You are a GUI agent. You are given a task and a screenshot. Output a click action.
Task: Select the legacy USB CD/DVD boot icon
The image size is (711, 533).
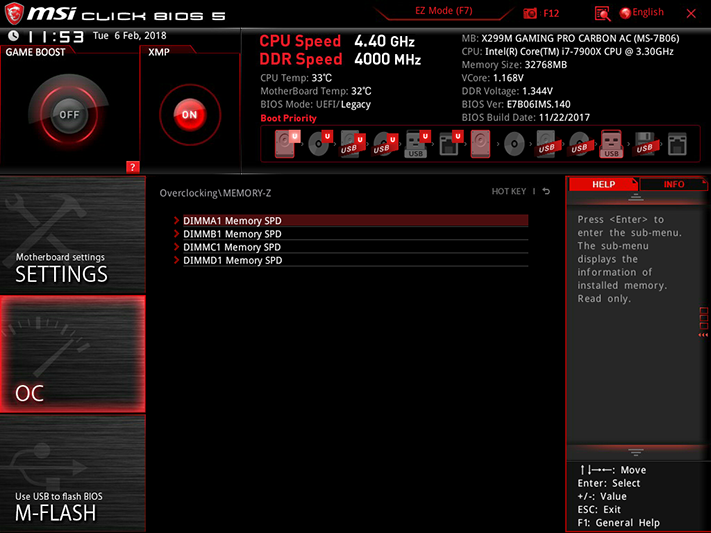[x=579, y=144]
